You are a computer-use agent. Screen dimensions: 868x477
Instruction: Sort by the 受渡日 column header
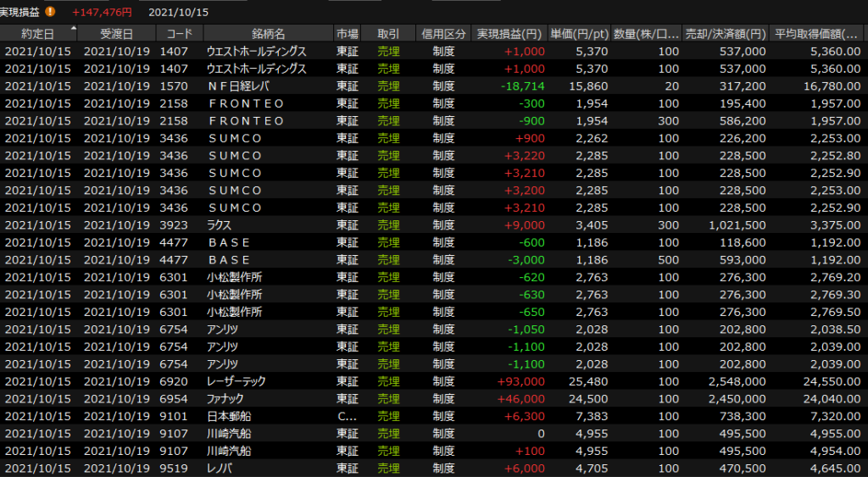[x=116, y=34]
